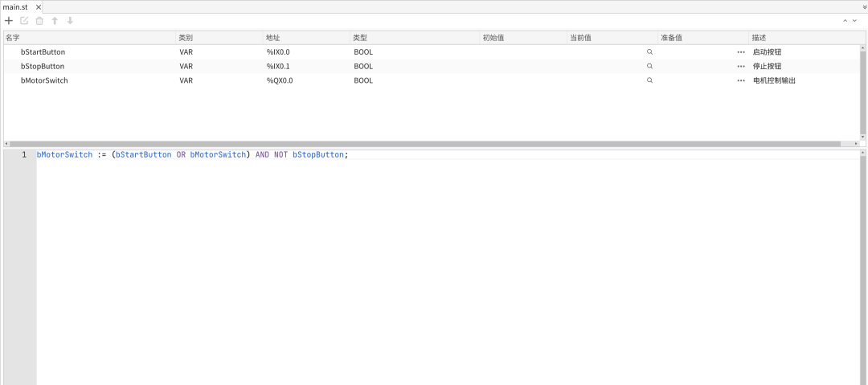Click the delete variable trash icon

[x=39, y=21]
